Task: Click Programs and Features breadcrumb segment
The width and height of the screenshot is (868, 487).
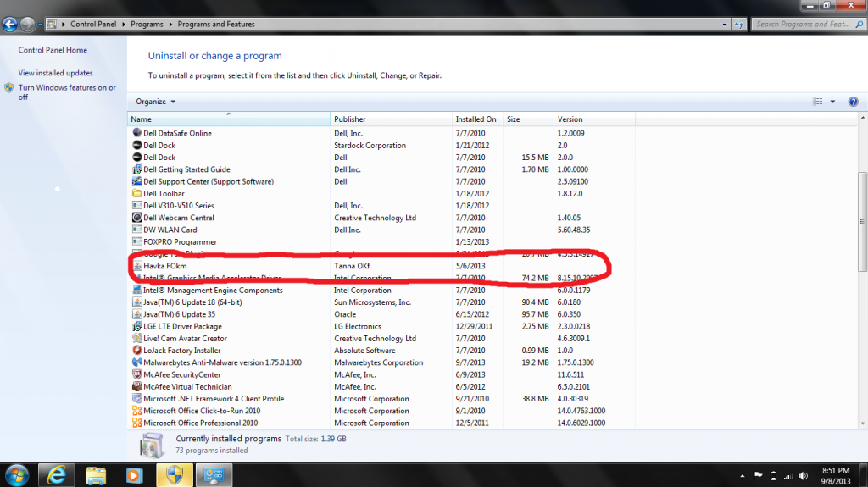Action: click(216, 25)
